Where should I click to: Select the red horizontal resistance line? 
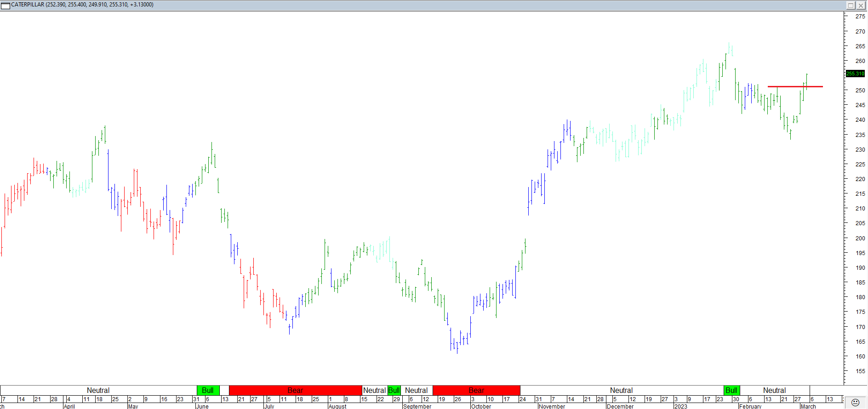pos(795,86)
